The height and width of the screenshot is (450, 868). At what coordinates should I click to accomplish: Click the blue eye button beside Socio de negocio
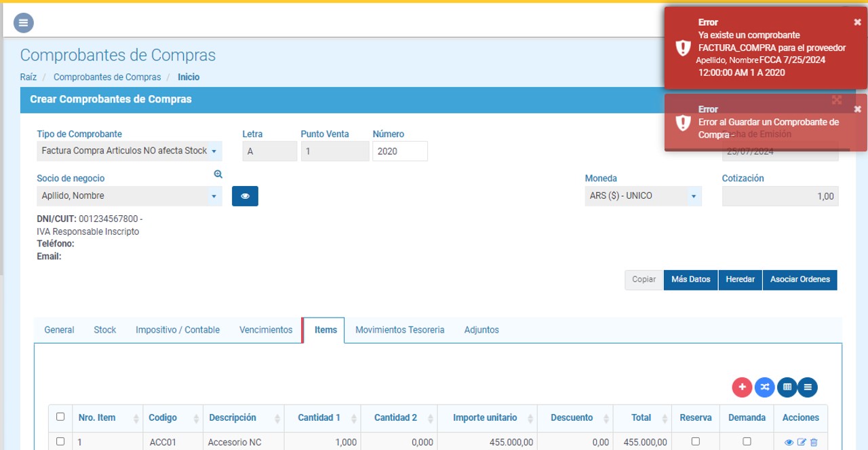point(245,195)
